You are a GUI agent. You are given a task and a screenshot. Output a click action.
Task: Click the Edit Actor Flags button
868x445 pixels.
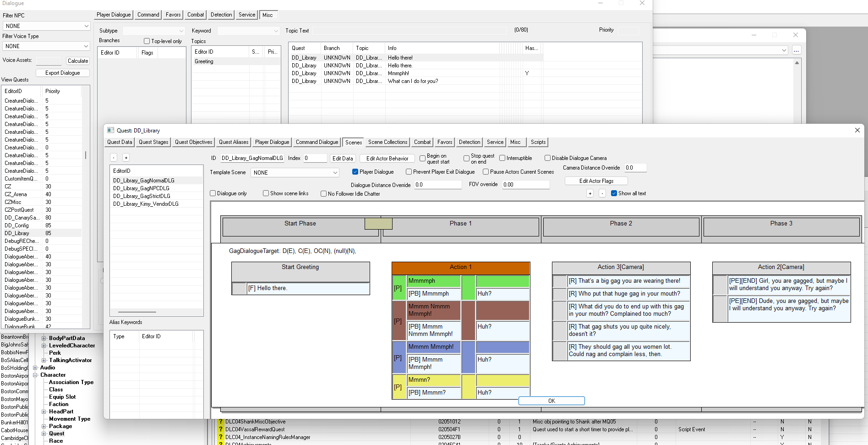596,181
